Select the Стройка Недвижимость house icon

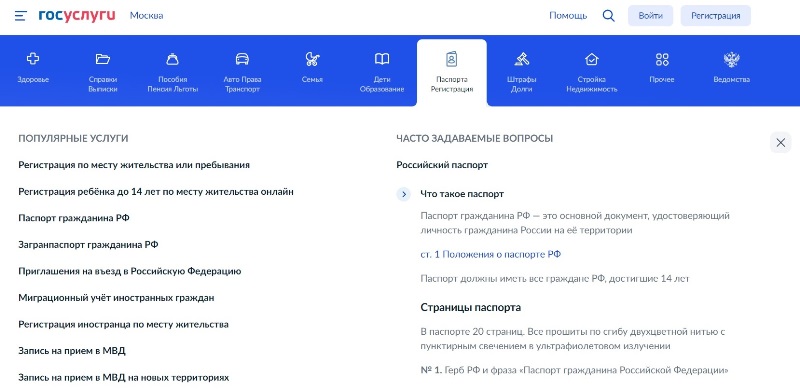pyautogui.click(x=591, y=59)
